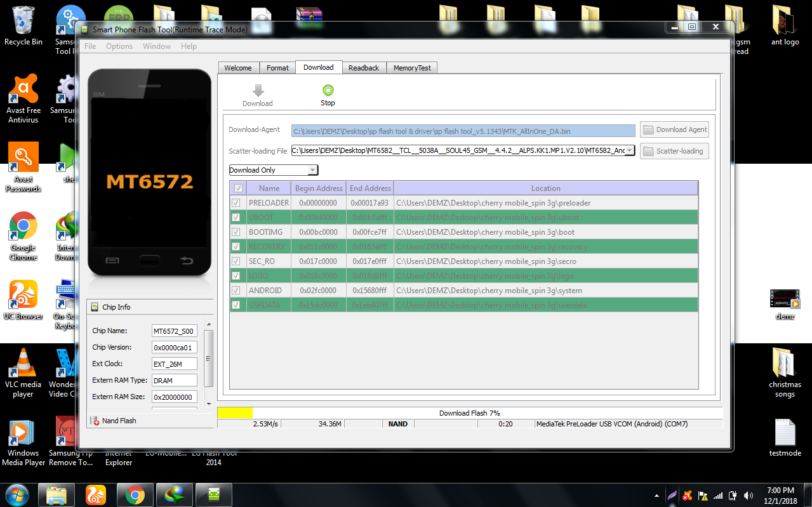Open Avast Passwords desktop icon

pyautogui.click(x=23, y=167)
